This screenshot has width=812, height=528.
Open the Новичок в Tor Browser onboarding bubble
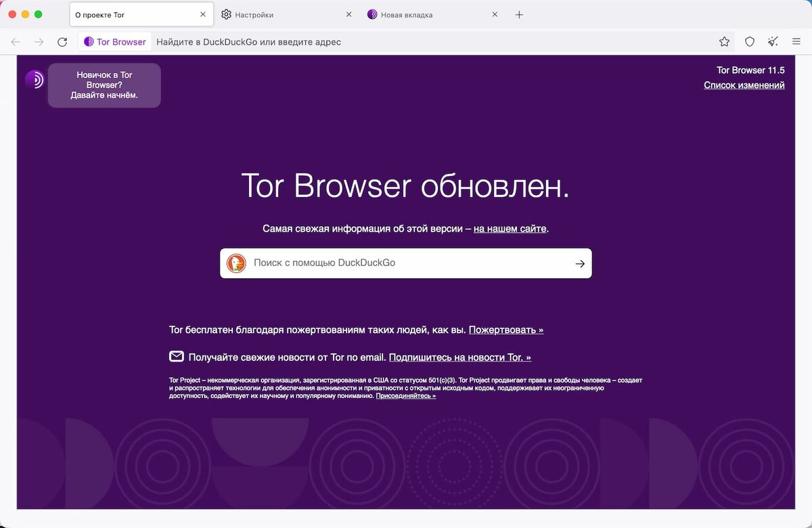pos(104,85)
